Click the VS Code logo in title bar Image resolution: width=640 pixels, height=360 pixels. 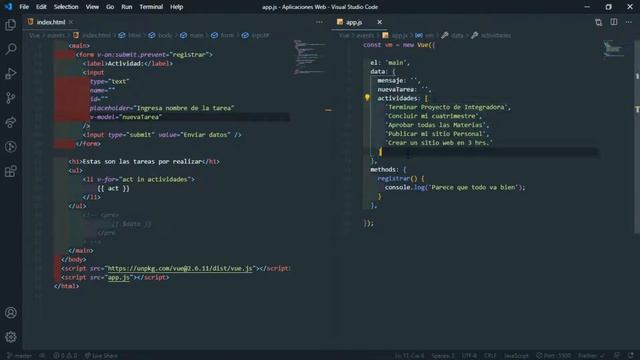click(8, 7)
